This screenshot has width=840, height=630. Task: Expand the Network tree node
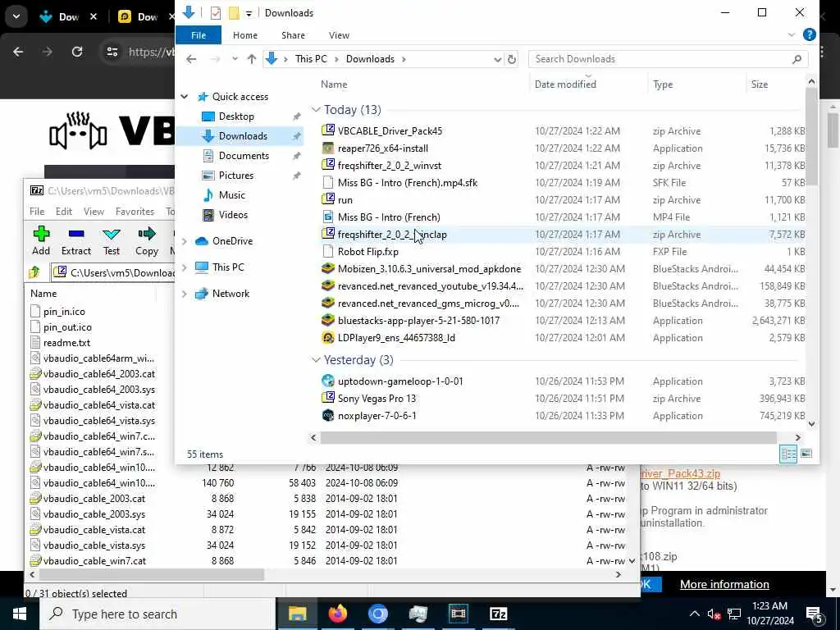coord(185,293)
